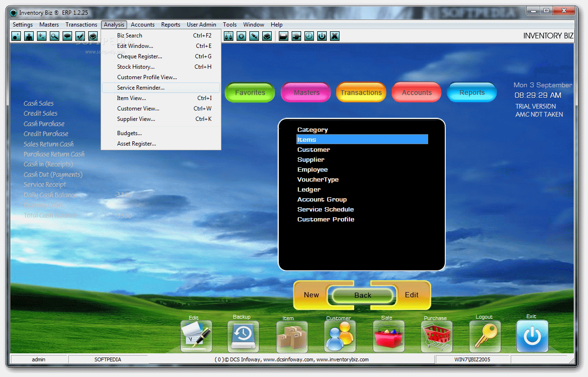Click the balance scale toolbar icon
This screenshot has height=377, width=588.
(229, 36)
